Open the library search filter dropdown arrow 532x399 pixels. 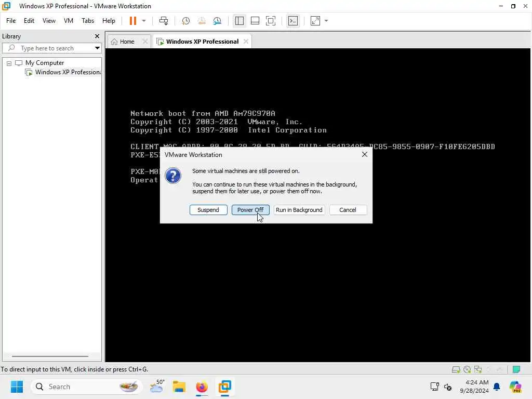pyautogui.click(x=97, y=48)
